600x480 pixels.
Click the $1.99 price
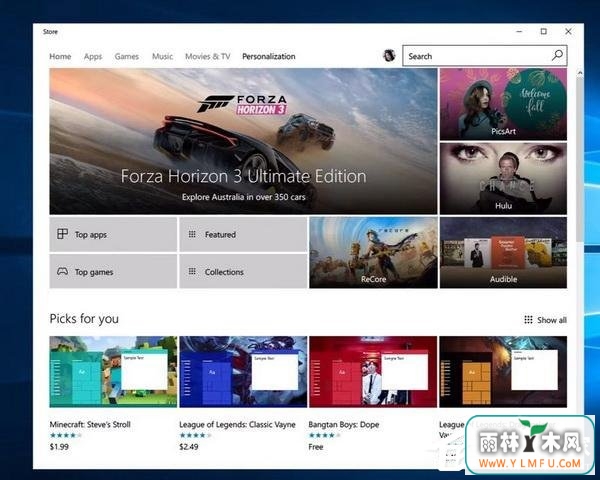(x=59, y=447)
